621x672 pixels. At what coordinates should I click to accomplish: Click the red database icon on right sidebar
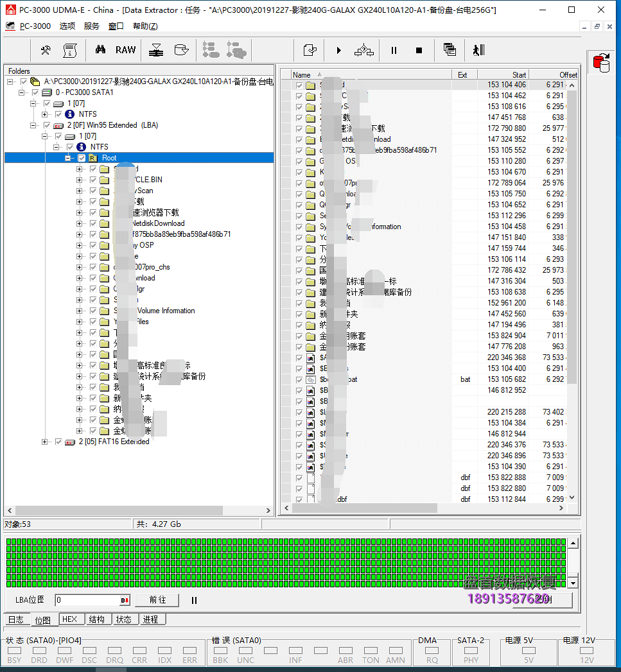[601, 62]
